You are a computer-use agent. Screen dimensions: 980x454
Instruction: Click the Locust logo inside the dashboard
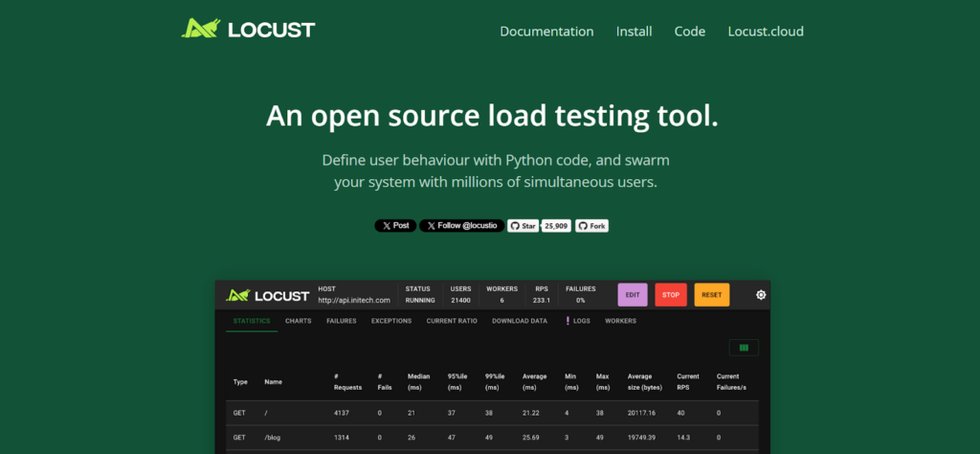point(268,295)
